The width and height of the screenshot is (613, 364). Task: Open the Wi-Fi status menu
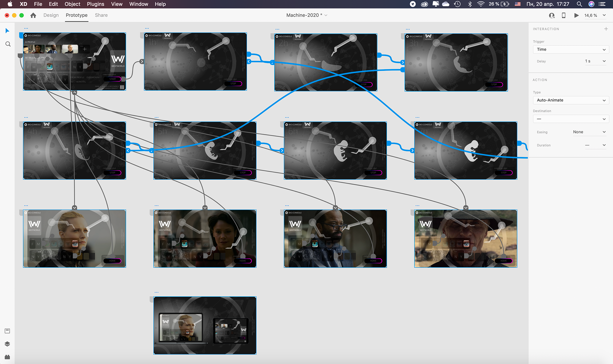(x=481, y=4)
